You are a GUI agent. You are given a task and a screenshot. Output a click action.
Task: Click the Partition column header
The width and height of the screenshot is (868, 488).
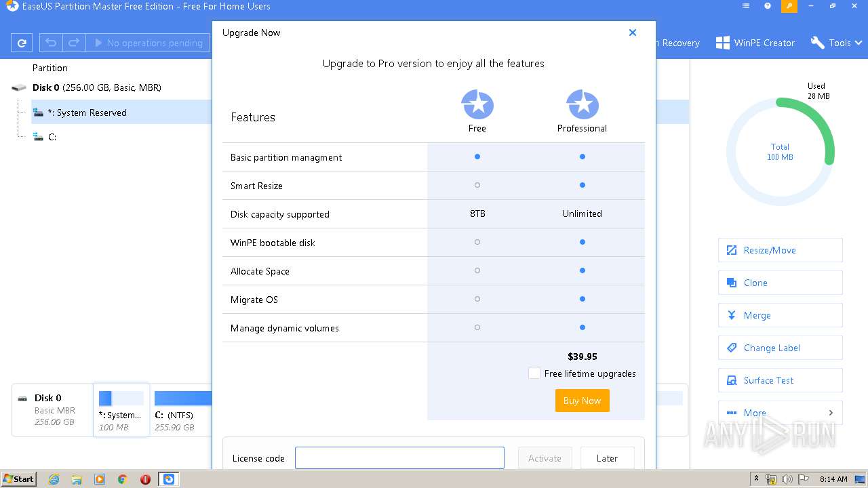click(x=50, y=68)
